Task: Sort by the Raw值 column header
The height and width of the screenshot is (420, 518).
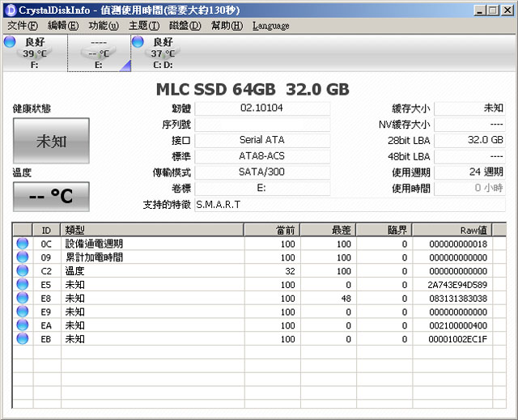Action: click(459, 230)
